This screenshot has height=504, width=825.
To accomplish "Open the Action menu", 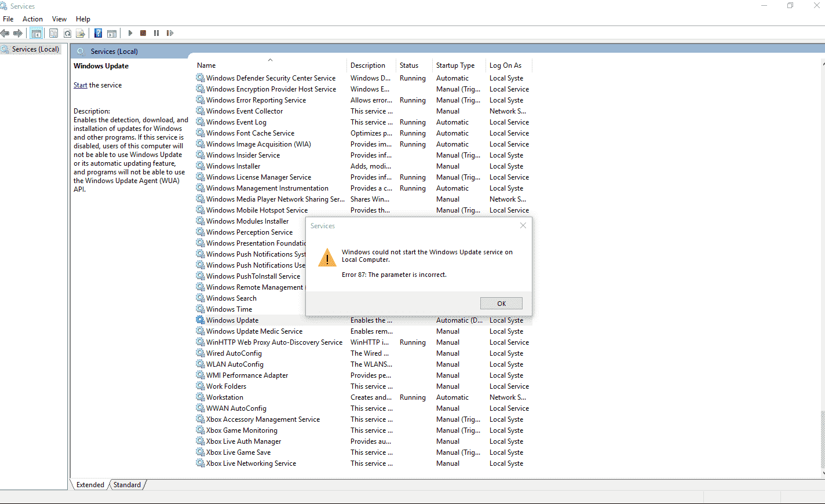I will 32,19.
